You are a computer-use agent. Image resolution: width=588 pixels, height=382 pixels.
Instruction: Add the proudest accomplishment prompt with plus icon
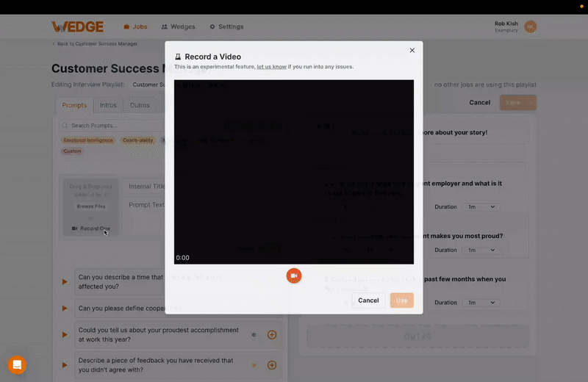pos(272,335)
